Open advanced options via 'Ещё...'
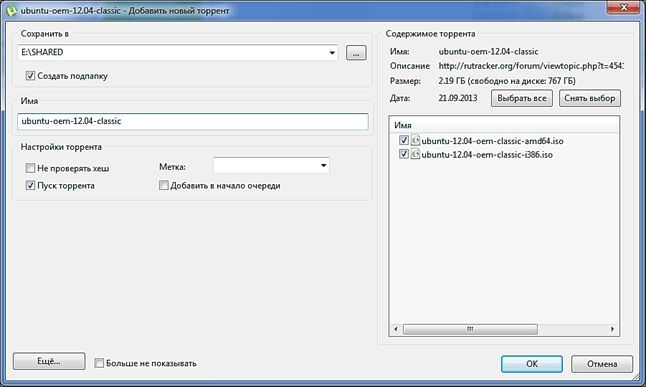Viewport: 646px width, 387px height. click(49, 361)
